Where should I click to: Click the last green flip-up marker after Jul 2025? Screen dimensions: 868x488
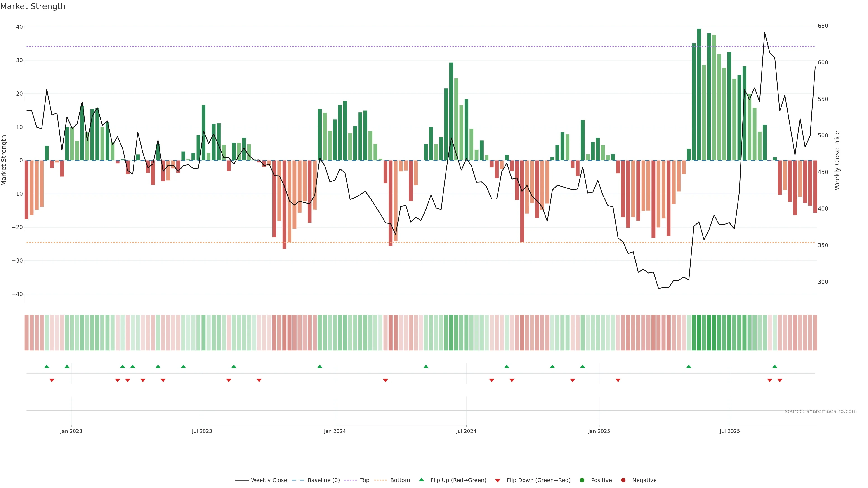pos(775,366)
